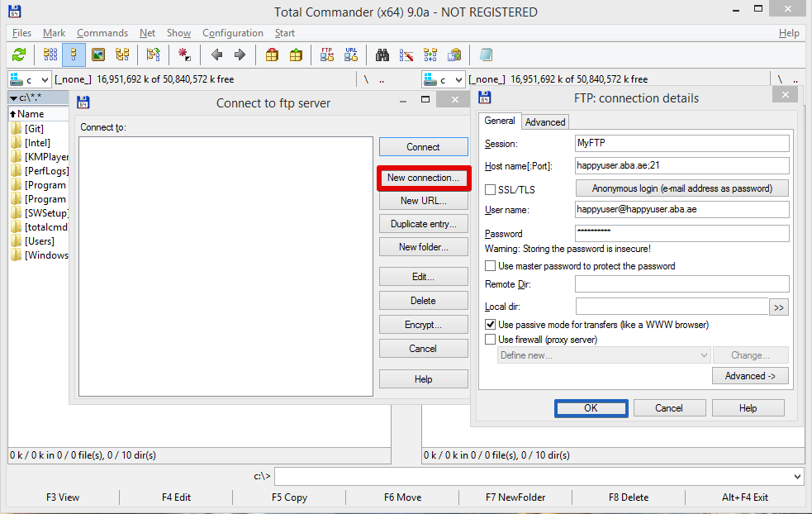The width and height of the screenshot is (812, 514).
Task: Click the Git folder icon
Action: (16, 128)
